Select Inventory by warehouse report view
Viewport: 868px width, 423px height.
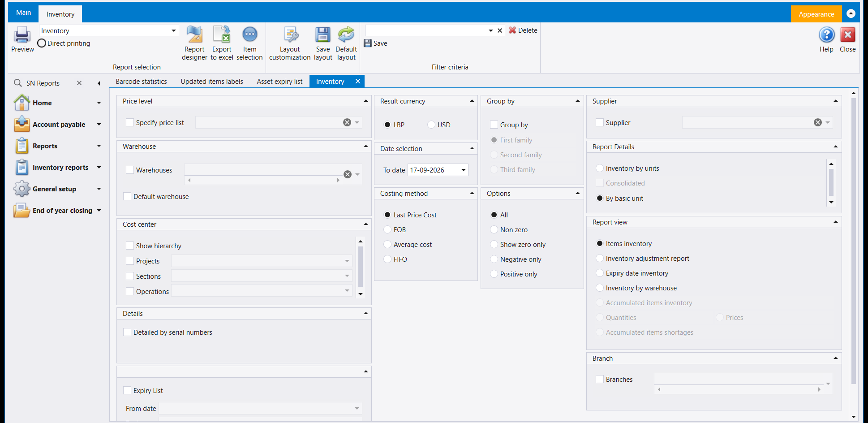click(600, 288)
